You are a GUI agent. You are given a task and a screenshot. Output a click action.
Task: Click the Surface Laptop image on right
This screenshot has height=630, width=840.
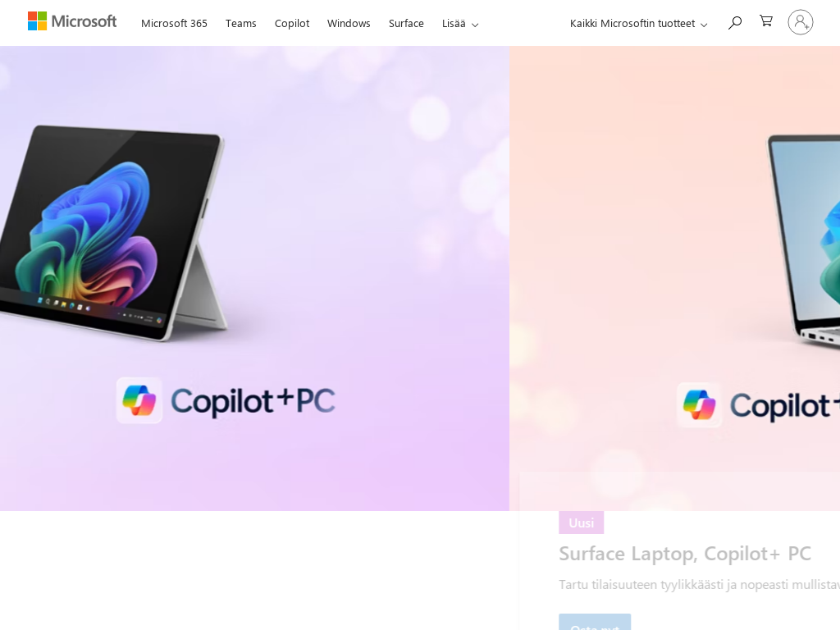[804, 240]
